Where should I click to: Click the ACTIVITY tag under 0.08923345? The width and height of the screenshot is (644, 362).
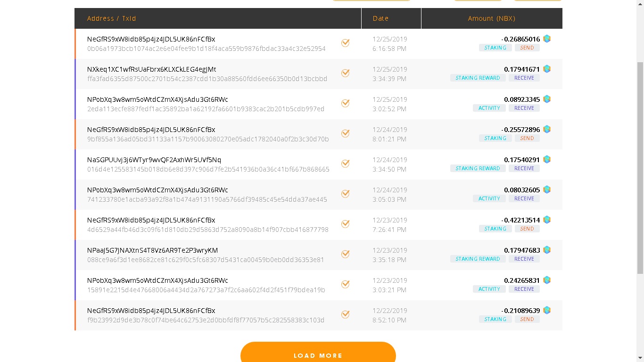pos(489,108)
